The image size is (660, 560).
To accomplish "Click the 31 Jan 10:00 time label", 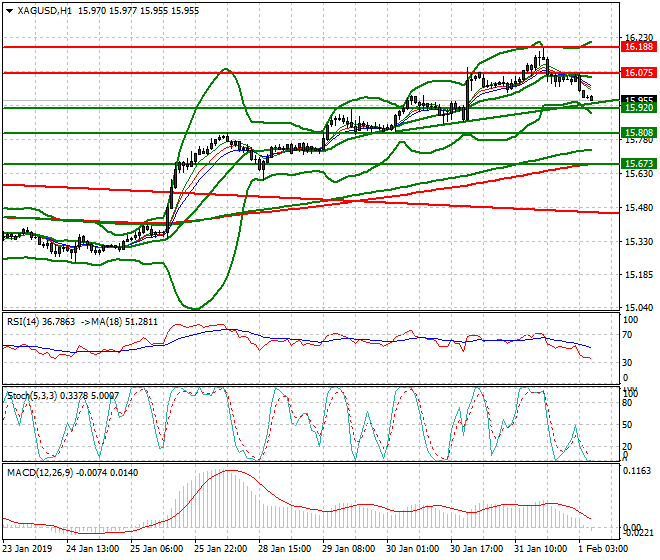I will [540, 549].
